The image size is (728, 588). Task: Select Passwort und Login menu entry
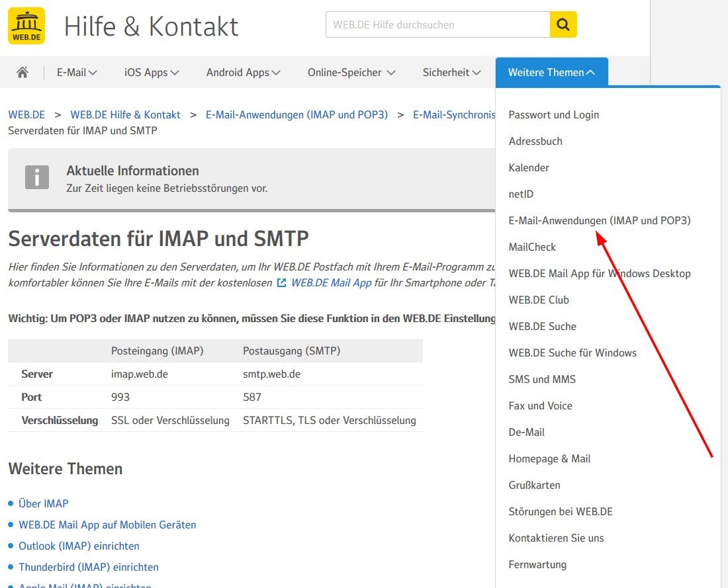coord(553,114)
